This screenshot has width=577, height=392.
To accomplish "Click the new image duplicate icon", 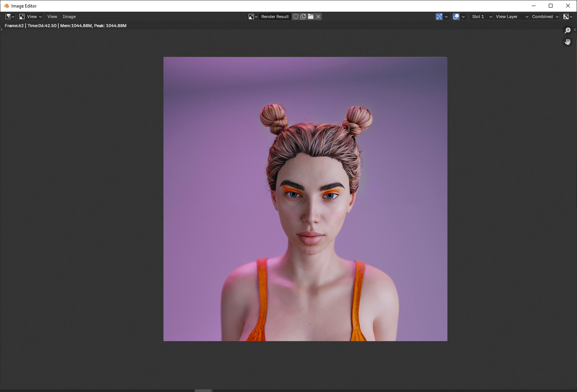I will [x=303, y=17].
